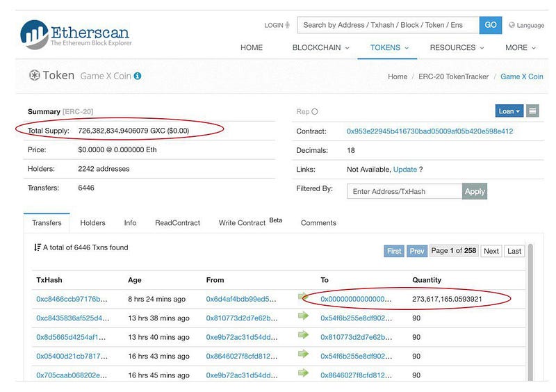The image size is (556, 392).
Task: Open the Info tab
Action: pos(130,223)
